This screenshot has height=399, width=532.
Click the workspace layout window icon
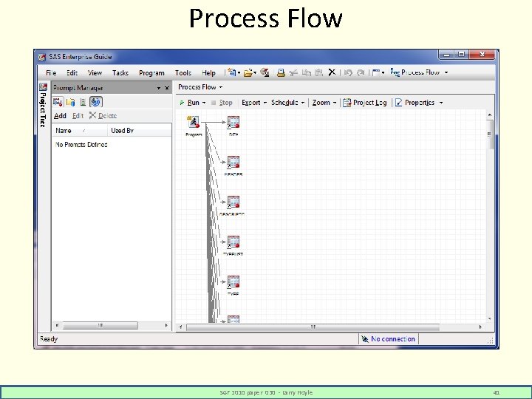[376, 72]
